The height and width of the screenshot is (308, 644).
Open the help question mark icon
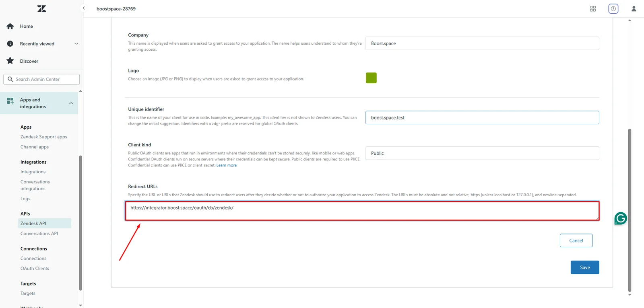click(x=613, y=9)
